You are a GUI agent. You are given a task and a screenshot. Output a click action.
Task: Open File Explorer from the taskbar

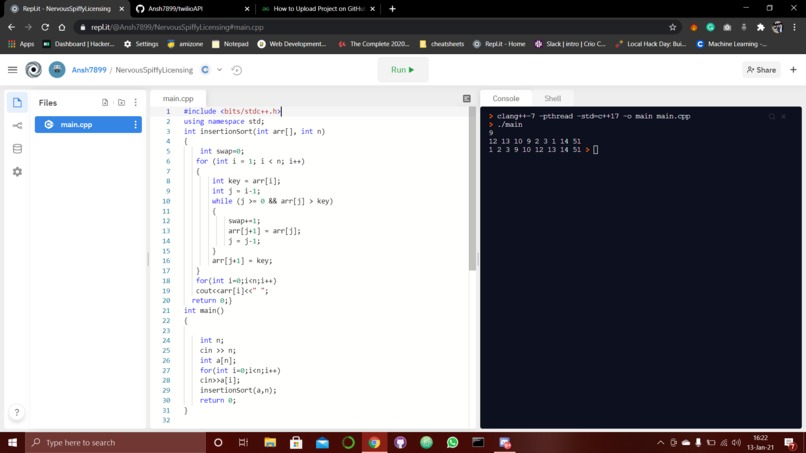coord(270,442)
